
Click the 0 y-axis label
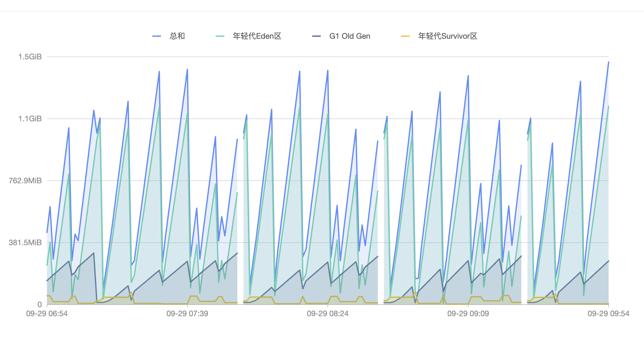tap(40, 305)
